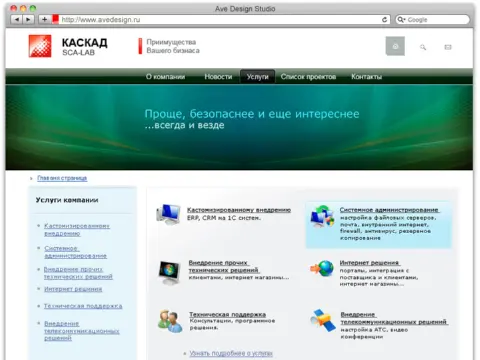This screenshot has width=480, height=360.
Task: Follow the Главная страница breadcrumb link
Action: 62,178
